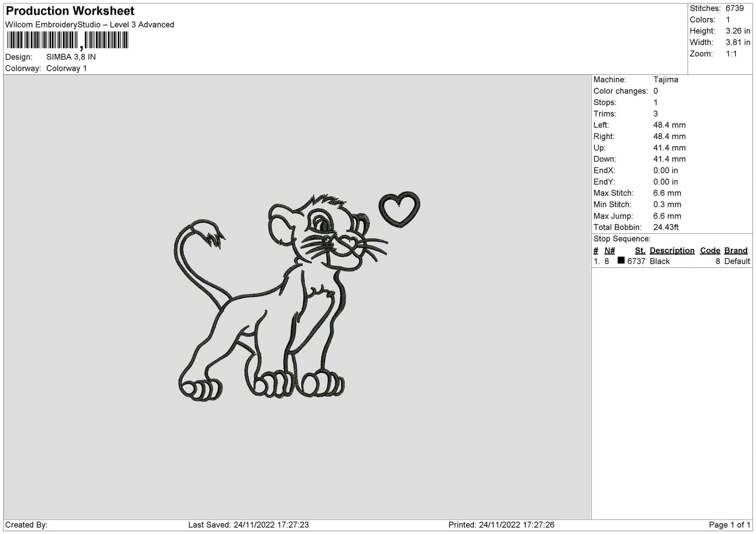The image size is (756, 534).
Task: Click the Created By label
Action: point(26,525)
